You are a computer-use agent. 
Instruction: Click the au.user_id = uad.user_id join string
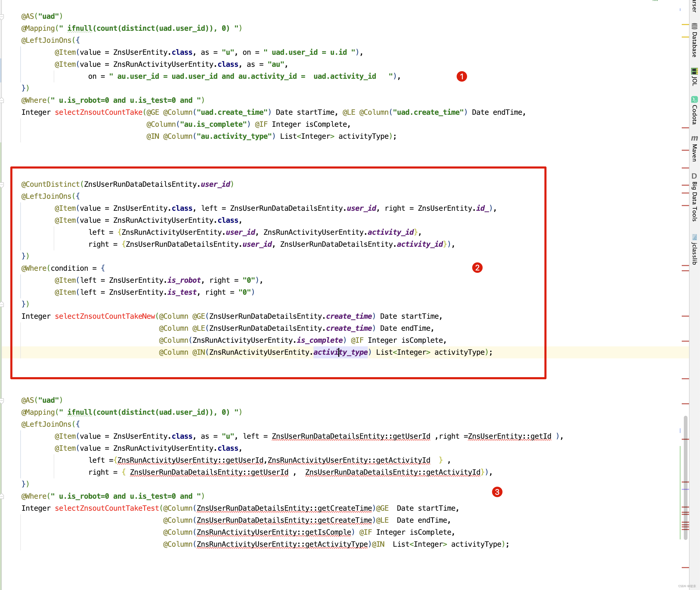point(253,76)
